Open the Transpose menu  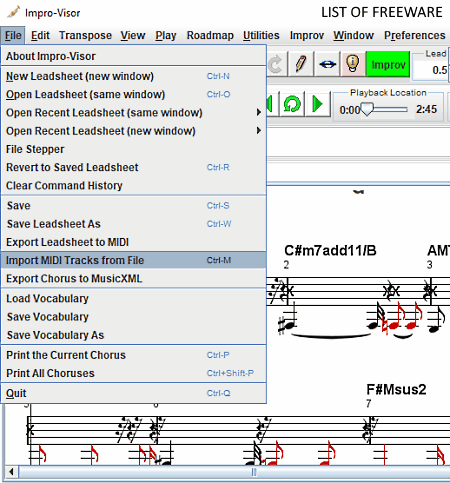point(86,35)
